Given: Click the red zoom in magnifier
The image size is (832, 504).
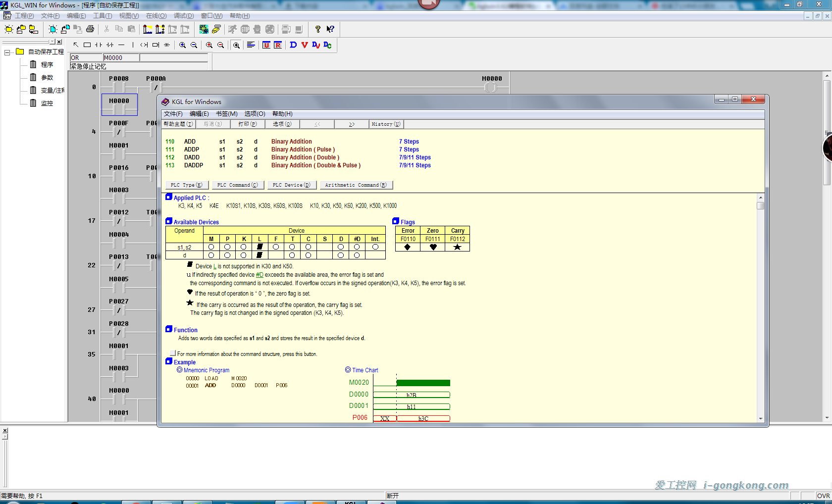Looking at the screenshot, I should tap(209, 45).
